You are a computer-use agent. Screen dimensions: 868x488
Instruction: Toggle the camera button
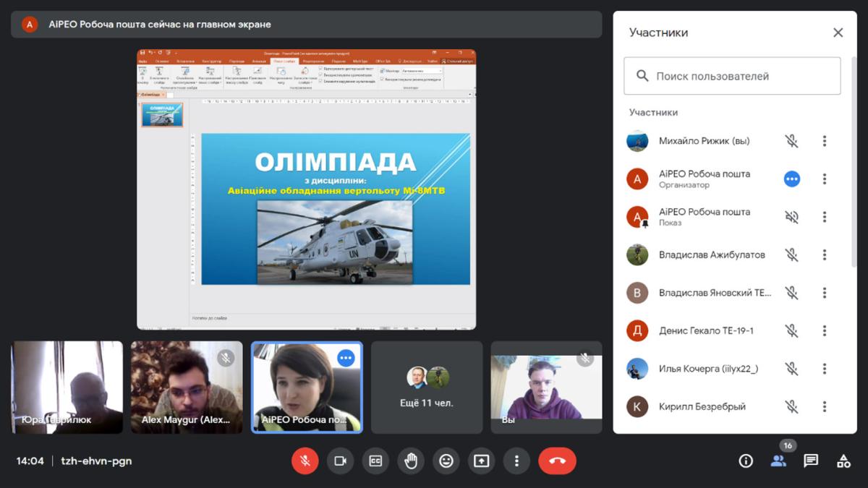tap(340, 461)
